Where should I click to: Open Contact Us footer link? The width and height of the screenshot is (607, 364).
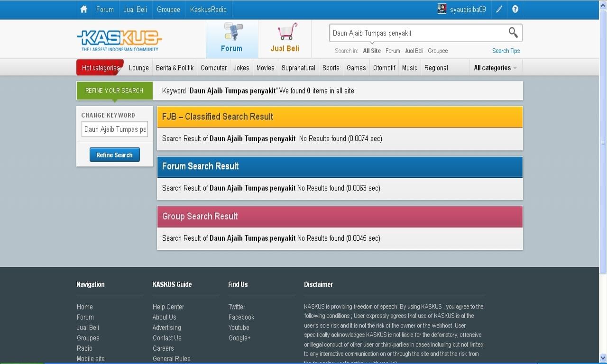pos(167,338)
